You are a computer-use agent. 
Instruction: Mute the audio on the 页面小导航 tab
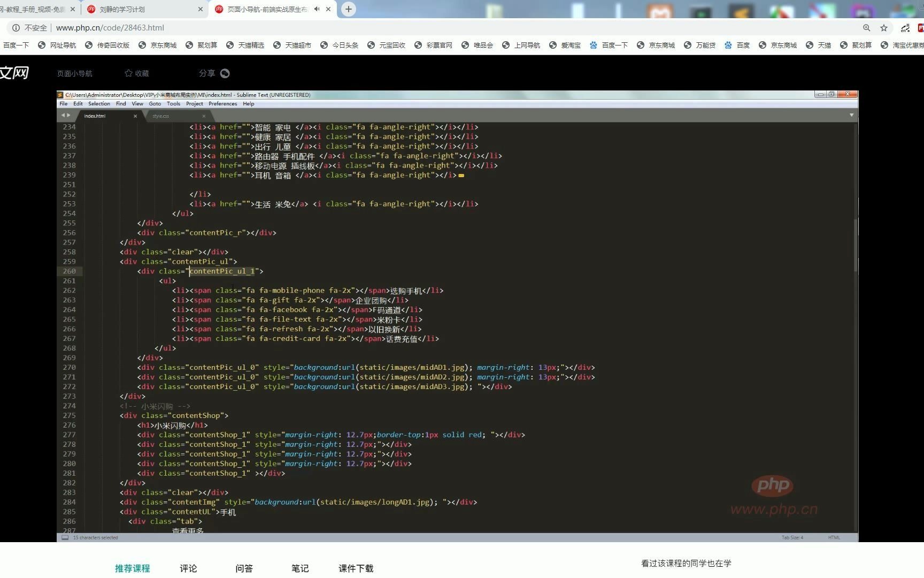point(317,9)
